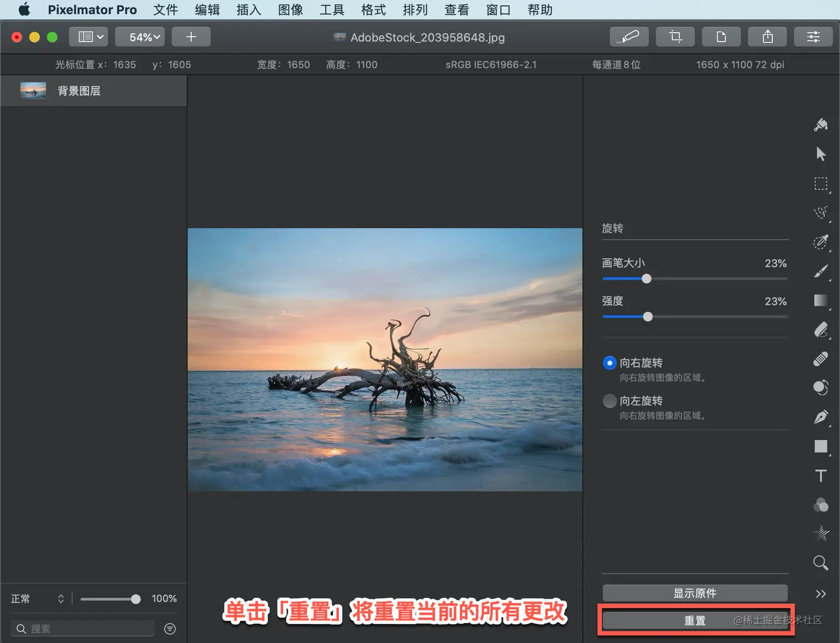
Task: Select the repair bandage tool
Action: 821,359
